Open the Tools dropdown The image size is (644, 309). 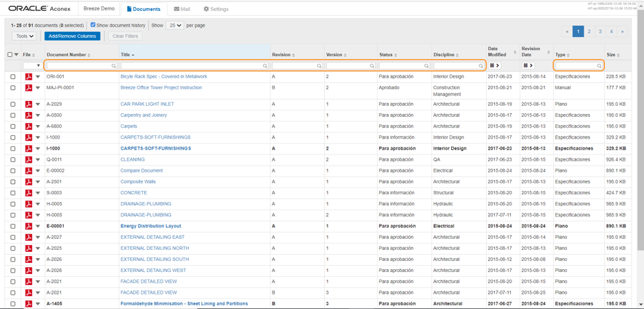24,36
